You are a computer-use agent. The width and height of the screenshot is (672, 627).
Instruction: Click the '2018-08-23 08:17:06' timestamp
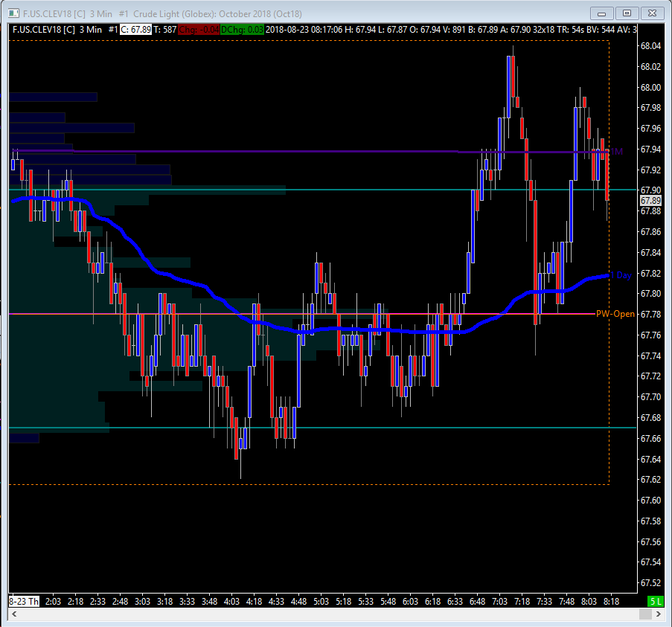tap(304, 30)
